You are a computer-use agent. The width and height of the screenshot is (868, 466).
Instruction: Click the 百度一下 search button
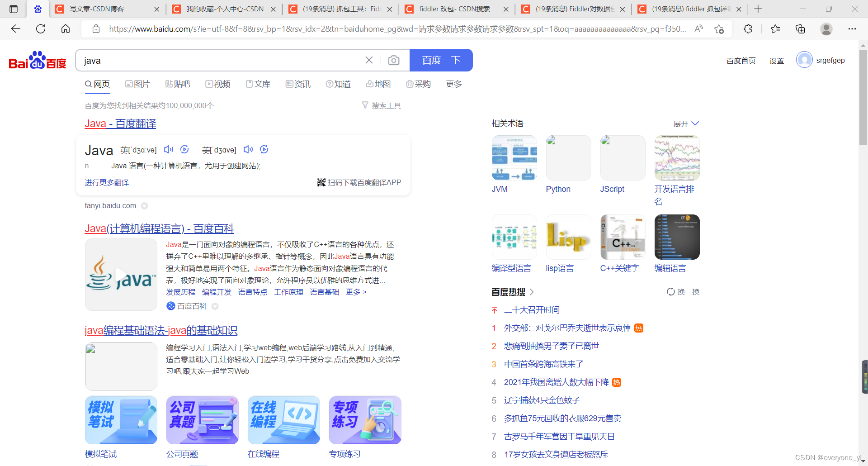(x=441, y=60)
